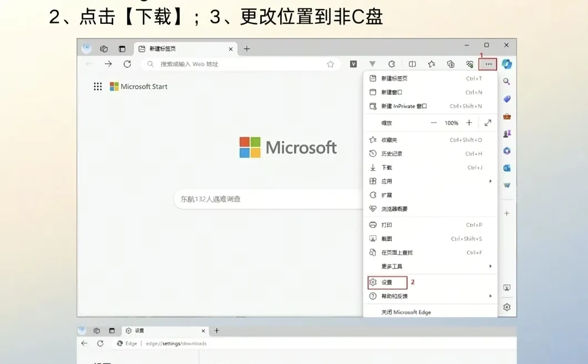Open sidebar Shopping tag icon
Viewport: 588px width, 364px height.
coord(506,99)
